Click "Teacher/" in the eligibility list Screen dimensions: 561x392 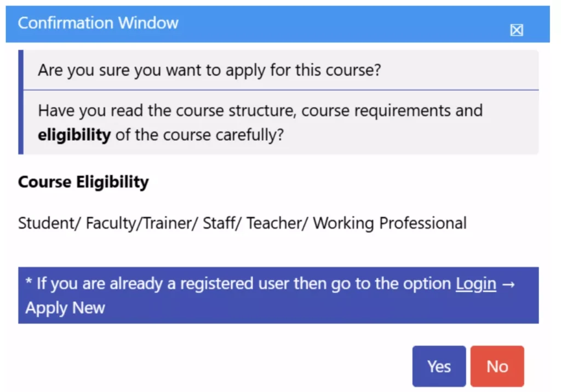[277, 223]
